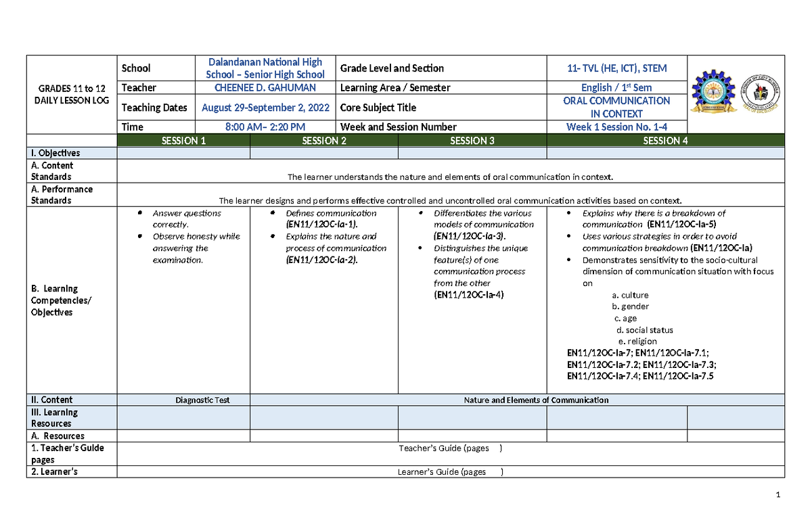Select the SESSION 1 column header
Image resolution: width=812 pixels, height=531 pixels.
(x=183, y=140)
